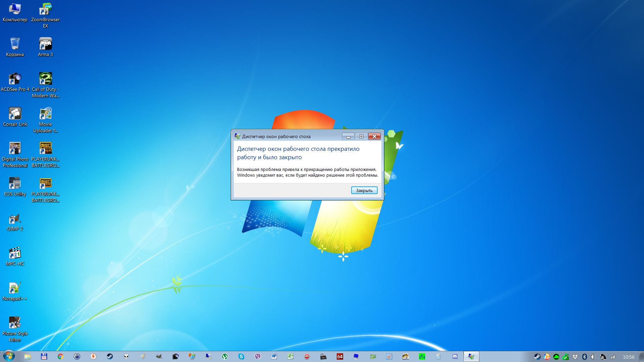Click the Excel icon in the taskbar
Viewport: 644px width, 362px height.
(x=290, y=356)
